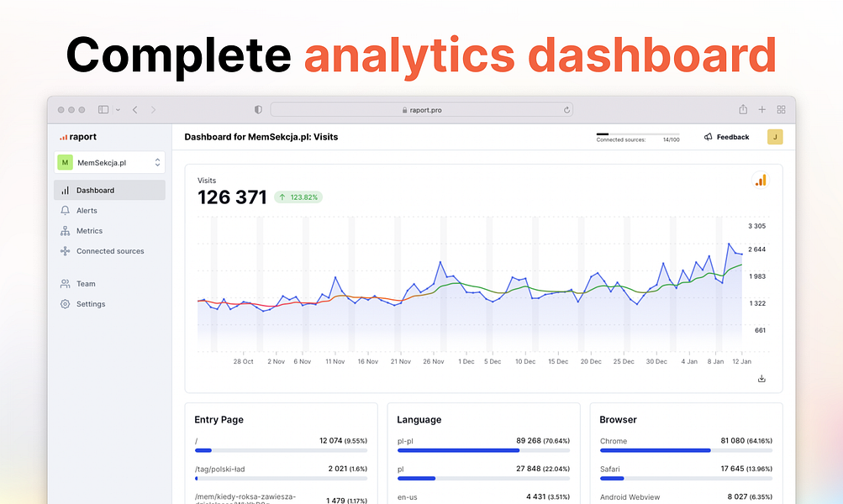843x504 pixels.
Task: Click the 1 Dec chart date label
Action: 466,361
